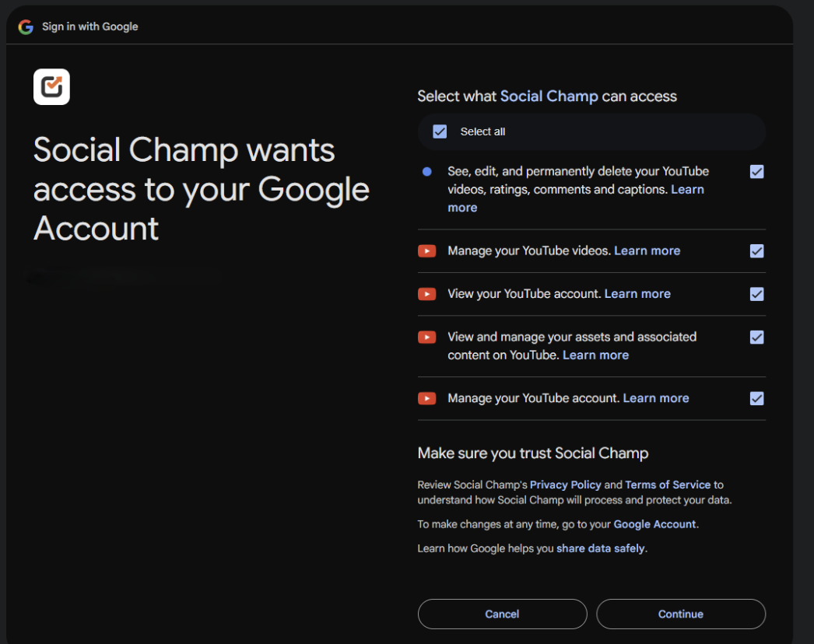
Task: Follow the Google Account link
Action: pyautogui.click(x=654, y=524)
